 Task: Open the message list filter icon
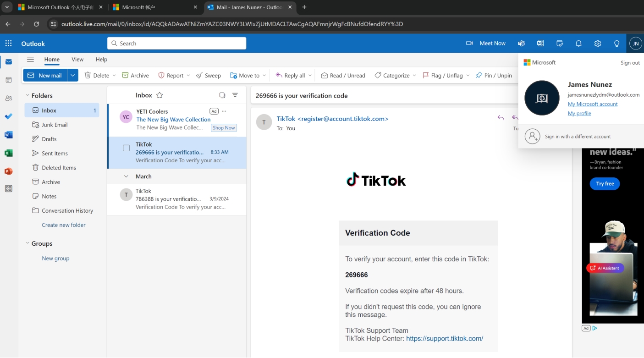click(235, 95)
